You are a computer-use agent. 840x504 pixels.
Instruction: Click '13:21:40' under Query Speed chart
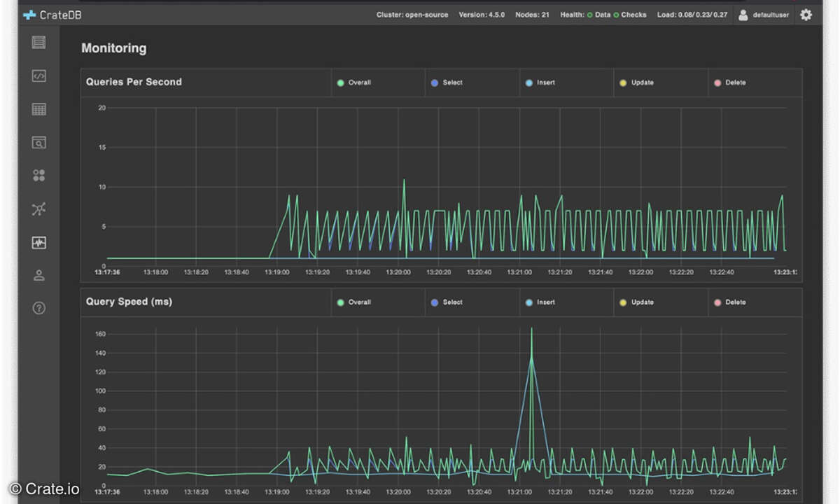coord(600,492)
